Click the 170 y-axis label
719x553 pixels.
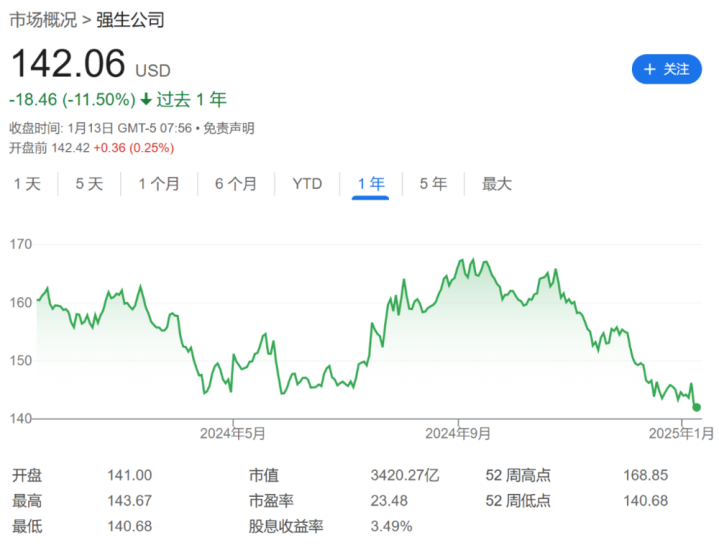click(x=21, y=244)
